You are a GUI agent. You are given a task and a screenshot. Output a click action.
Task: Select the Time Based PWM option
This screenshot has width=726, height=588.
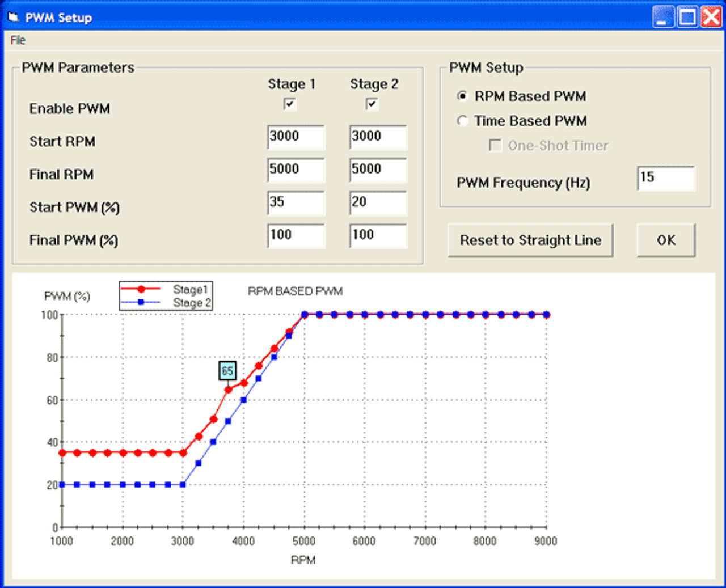(462, 121)
